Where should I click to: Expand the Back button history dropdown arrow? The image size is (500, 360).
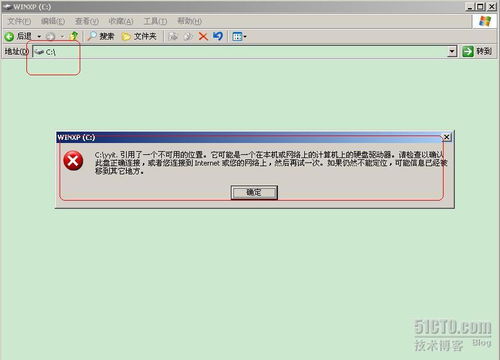click(39, 36)
